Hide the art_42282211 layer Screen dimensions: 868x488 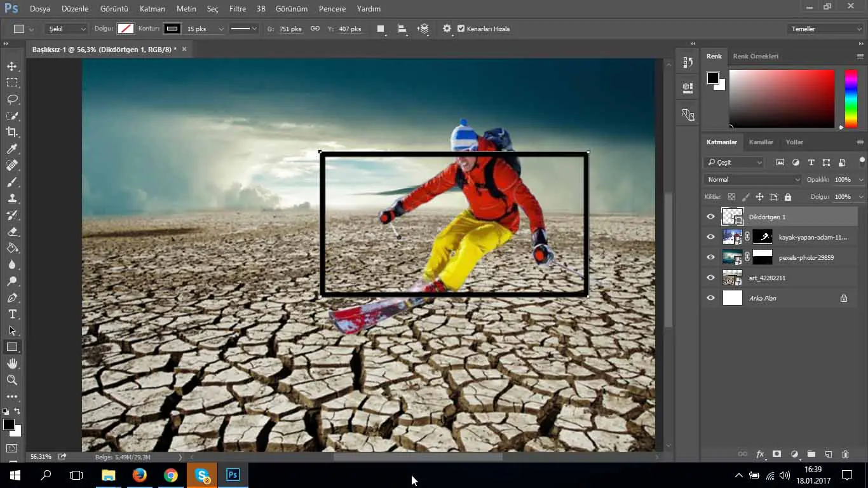tap(710, 278)
